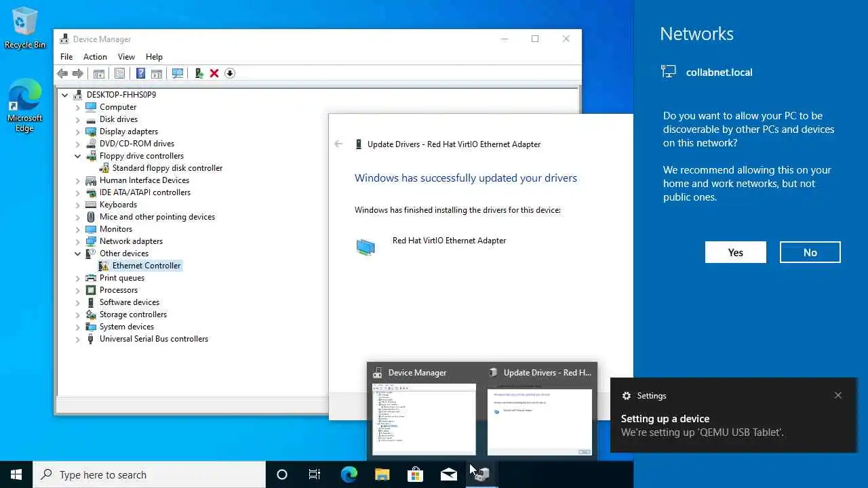Collapse the Other devices category
This screenshot has width=868, height=488.
tap(78, 253)
